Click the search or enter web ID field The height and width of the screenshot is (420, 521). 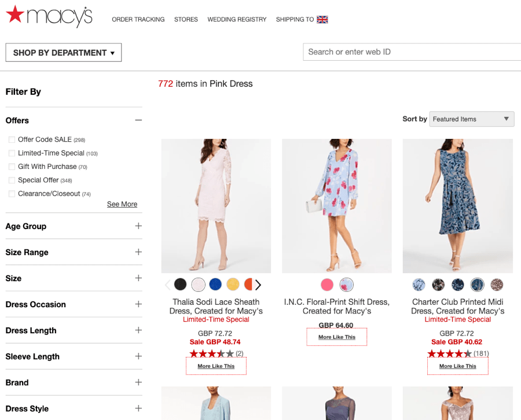pyautogui.click(x=411, y=52)
